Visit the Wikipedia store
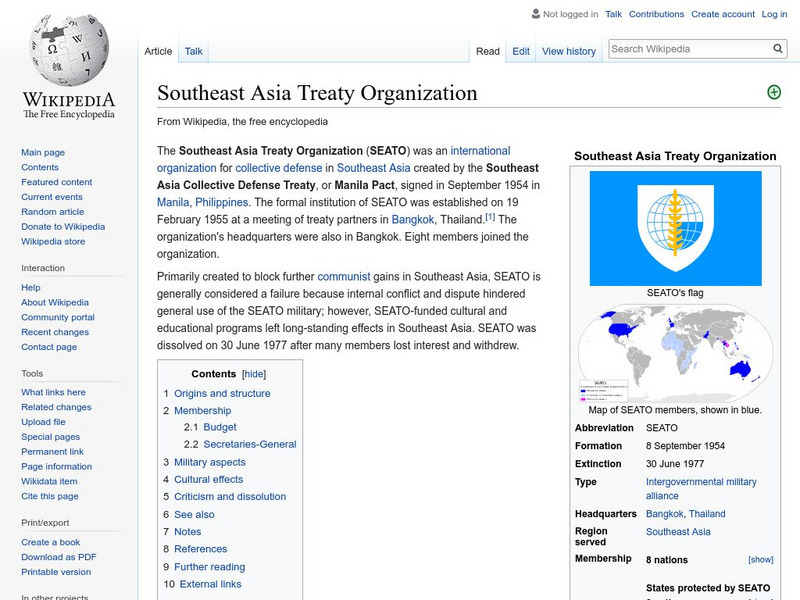This screenshot has height=600, width=800. [x=53, y=241]
